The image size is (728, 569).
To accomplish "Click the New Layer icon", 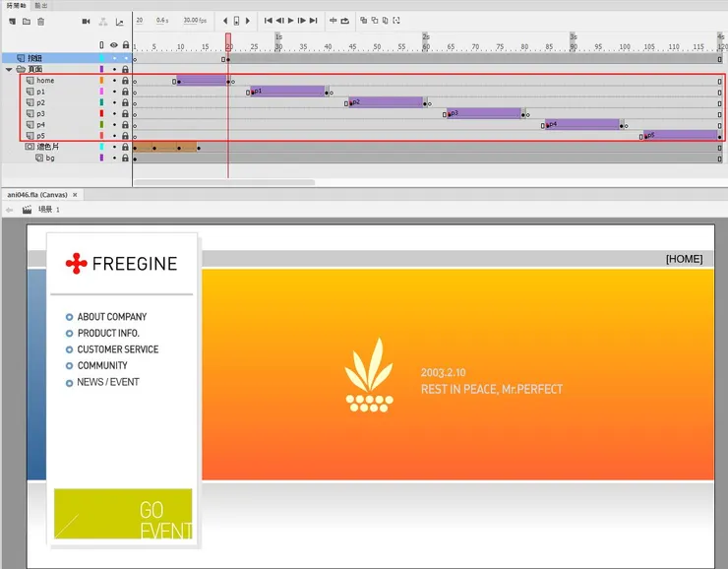I will (x=13, y=22).
